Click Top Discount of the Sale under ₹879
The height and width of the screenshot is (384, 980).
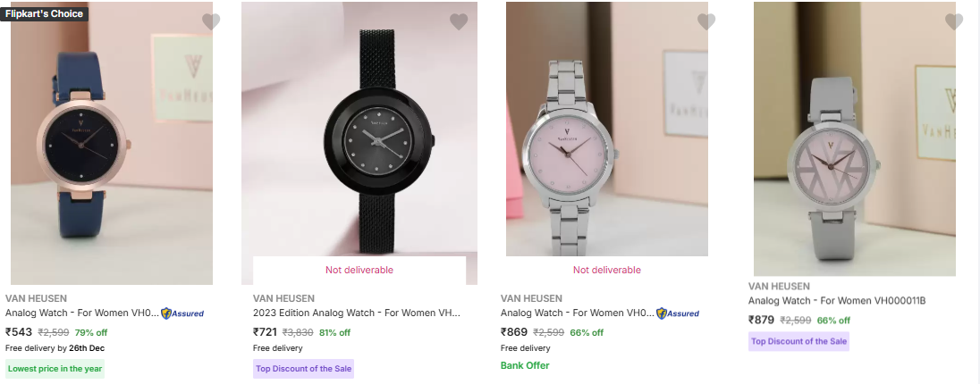tap(798, 341)
